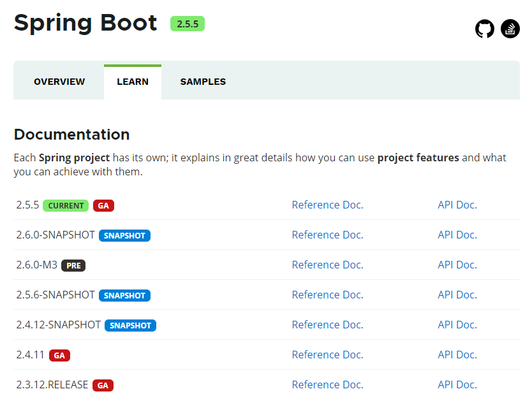Click the 2.5.6-SNAPSHOT version text

point(55,295)
